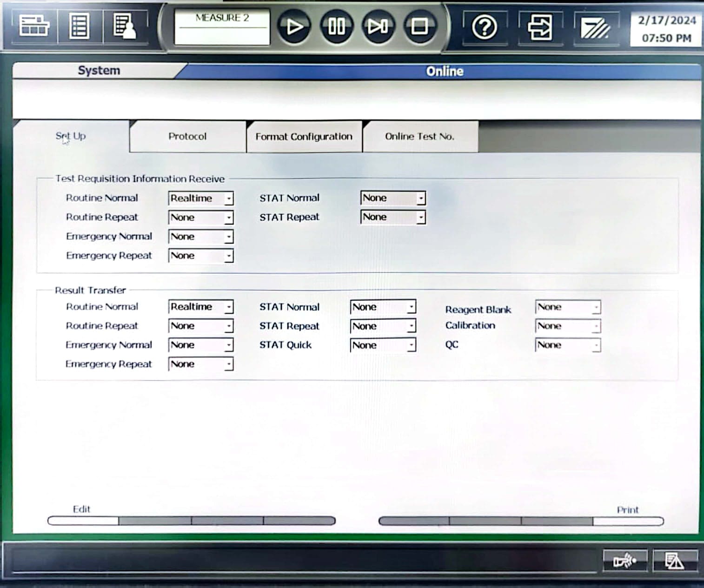The height and width of the screenshot is (588, 704).
Task: Click the list document icon in toolbar
Action: 79,26
